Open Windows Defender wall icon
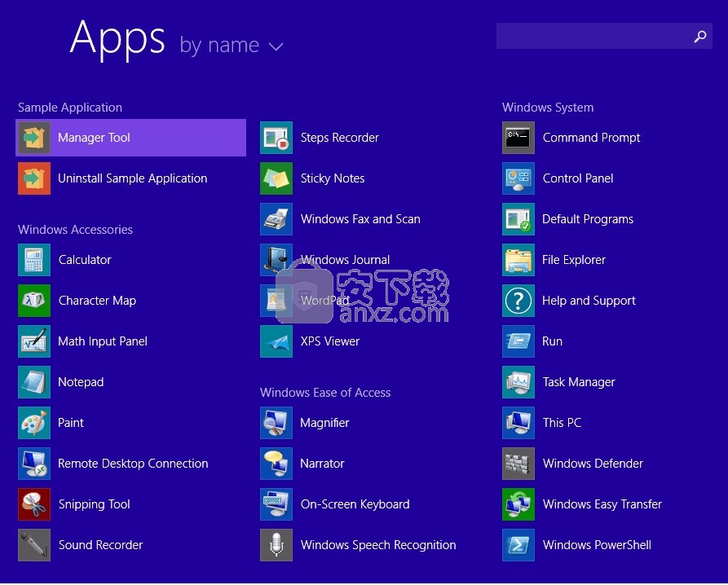 point(518,464)
